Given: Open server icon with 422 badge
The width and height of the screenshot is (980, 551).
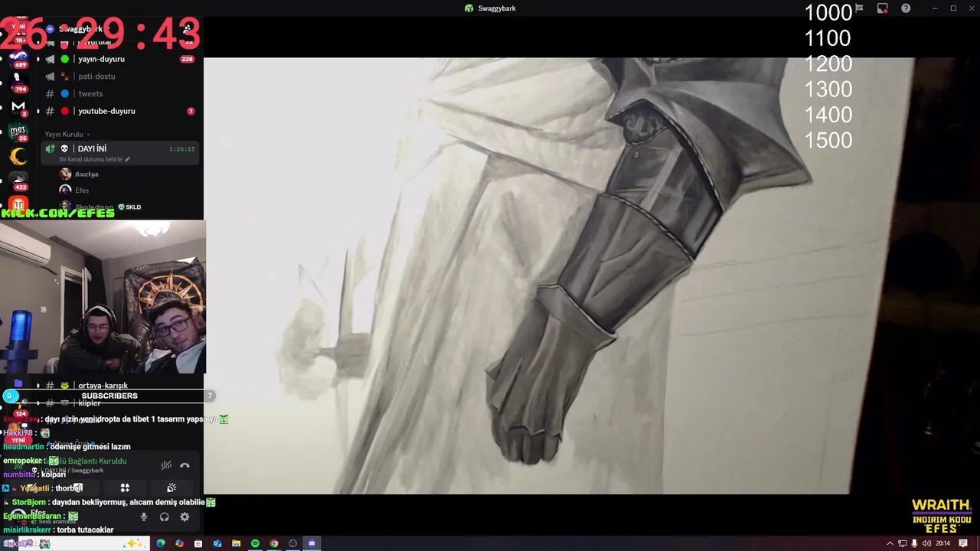Looking at the screenshot, I should pos(19,181).
